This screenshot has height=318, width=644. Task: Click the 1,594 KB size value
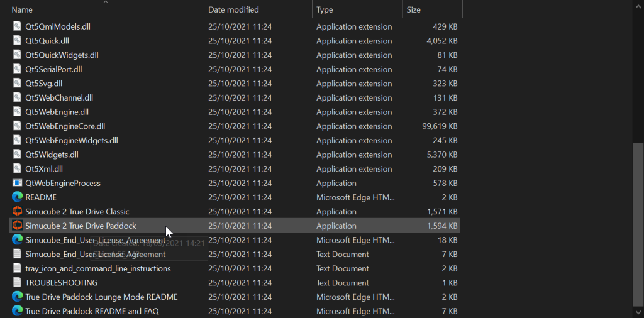tap(442, 226)
